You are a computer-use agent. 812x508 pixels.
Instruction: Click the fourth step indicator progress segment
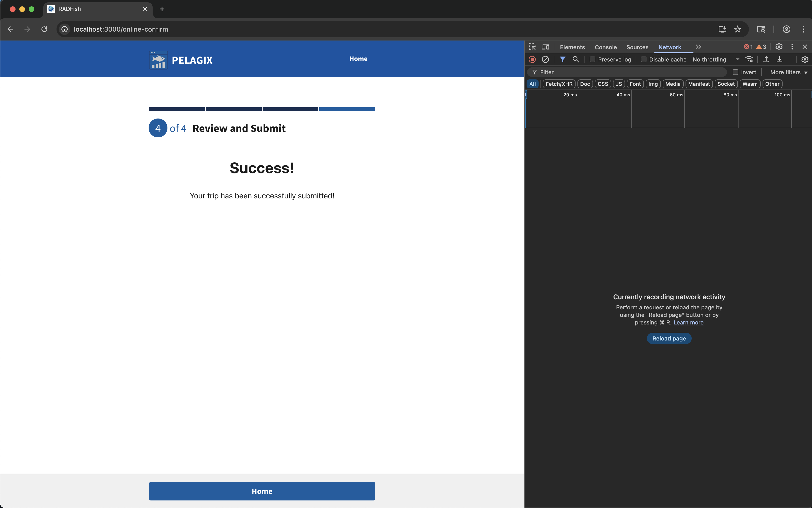point(347,109)
